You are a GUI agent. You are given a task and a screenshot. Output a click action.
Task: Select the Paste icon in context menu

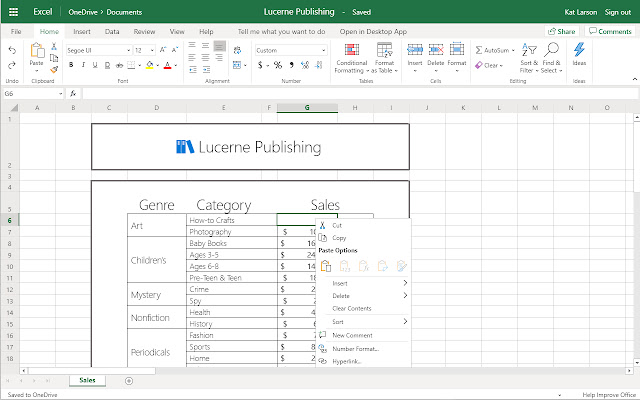click(x=325, y=265)
